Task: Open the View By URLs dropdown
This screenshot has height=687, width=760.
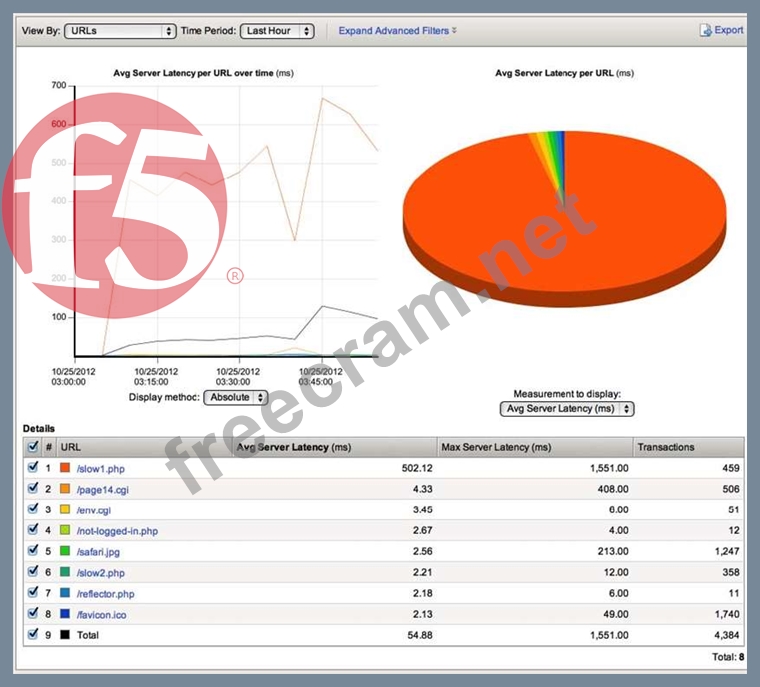Action: pyautogui.click(x=120, y=31)
